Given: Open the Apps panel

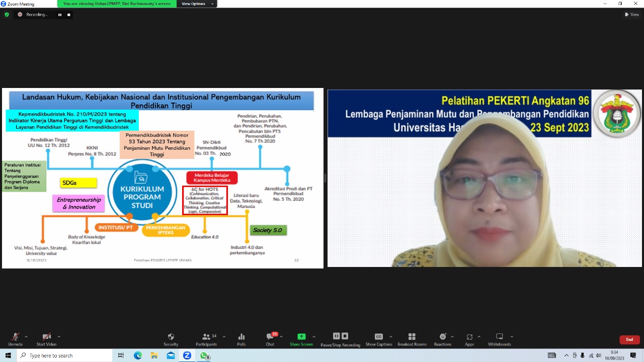Looking at the screenshot, I should click(x=469, y=339).
